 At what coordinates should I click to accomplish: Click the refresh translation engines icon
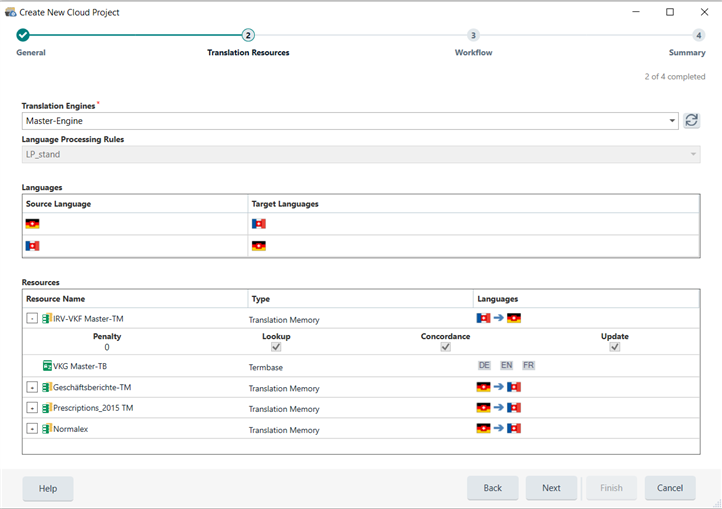(x=691, y=121)
